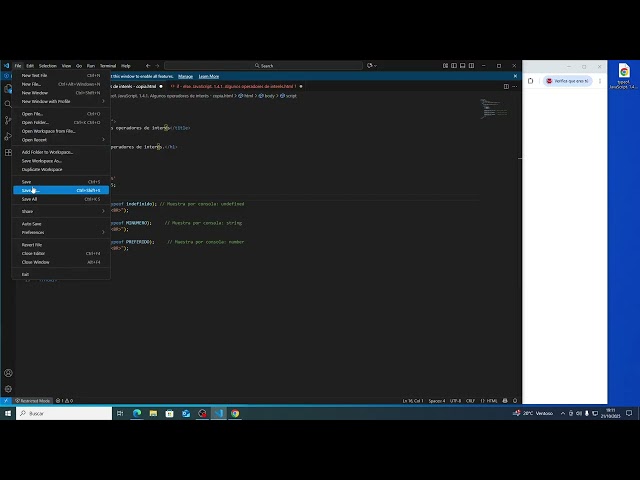
Task: Open Outlook from the taskbar
Action: 186,413
